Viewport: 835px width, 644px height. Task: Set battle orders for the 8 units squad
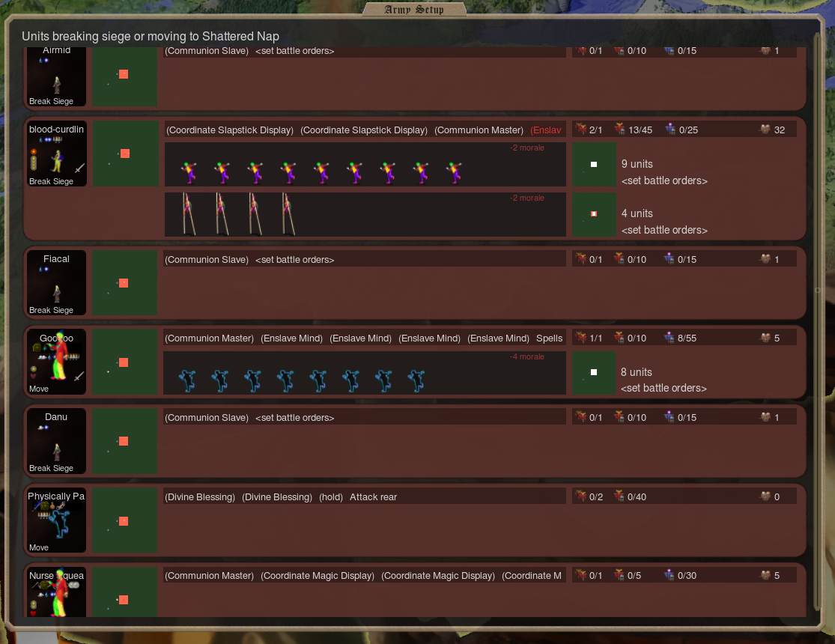[x=664, y=388]
